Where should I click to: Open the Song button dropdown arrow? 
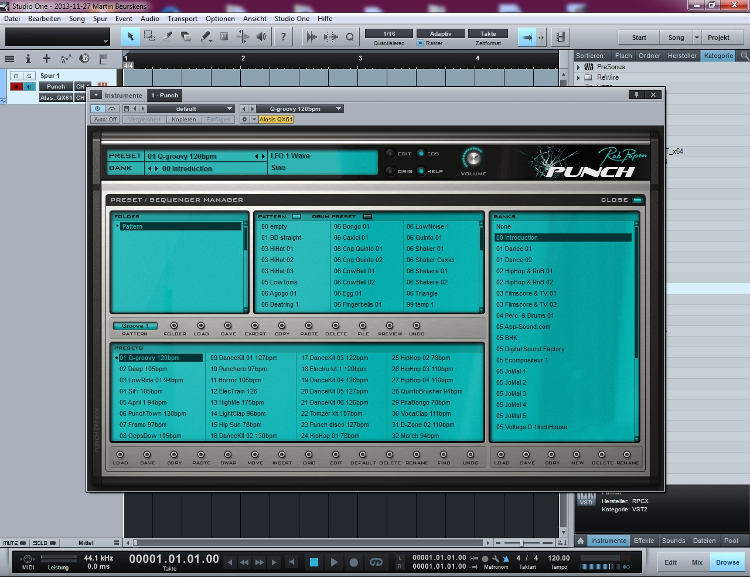[696, 37]
